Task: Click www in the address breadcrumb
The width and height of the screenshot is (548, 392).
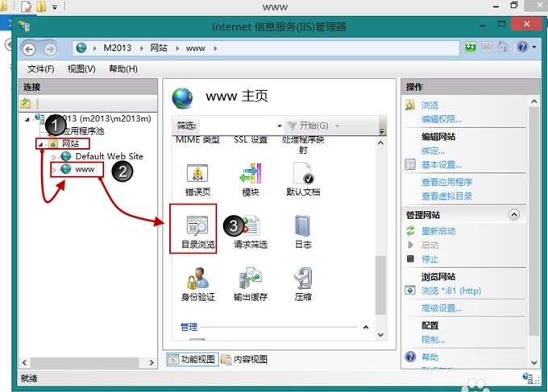Action: 195,48
